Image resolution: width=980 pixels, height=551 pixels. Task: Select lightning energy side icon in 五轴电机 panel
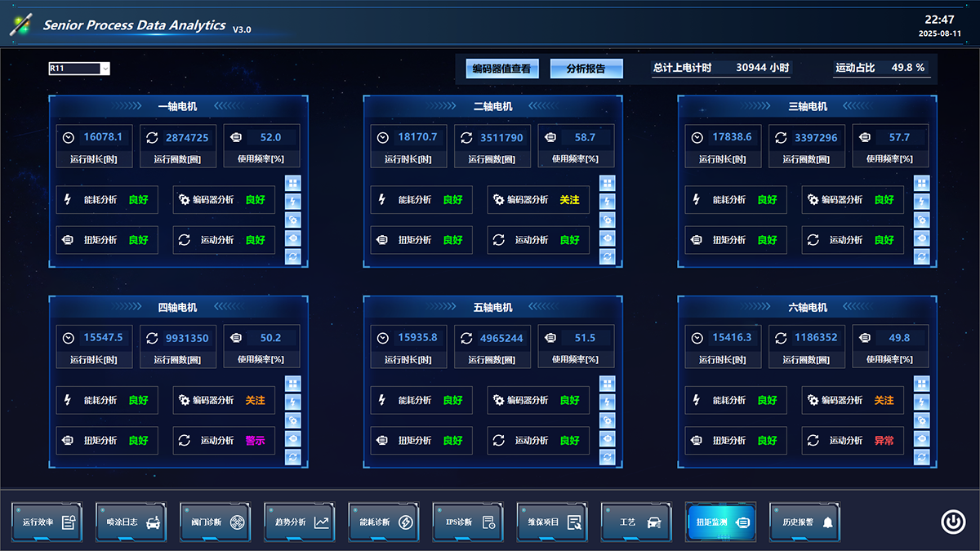607,402
